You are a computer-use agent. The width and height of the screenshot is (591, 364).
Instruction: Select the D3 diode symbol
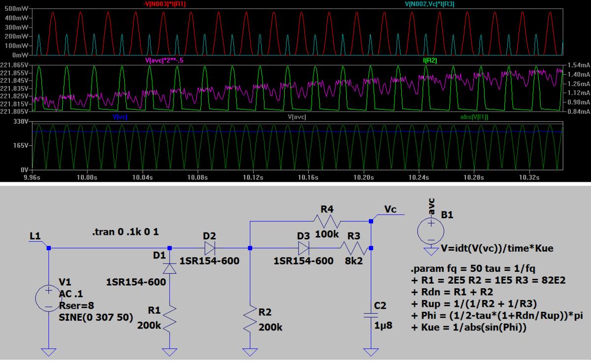click(302, 248)
